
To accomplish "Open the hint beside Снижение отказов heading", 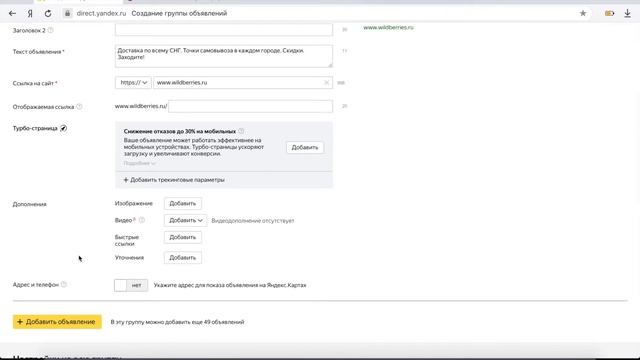I will [241, 131].
